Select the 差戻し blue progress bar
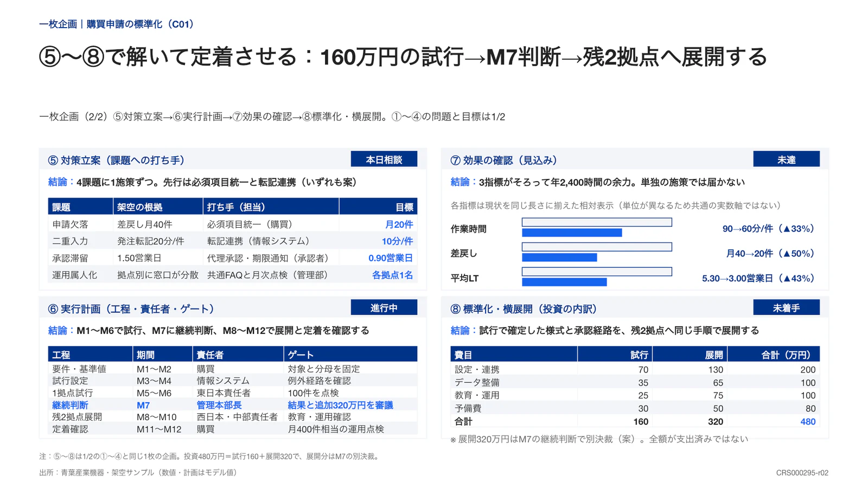Viewport: 868px width, 488px height. tap(559, 258)
